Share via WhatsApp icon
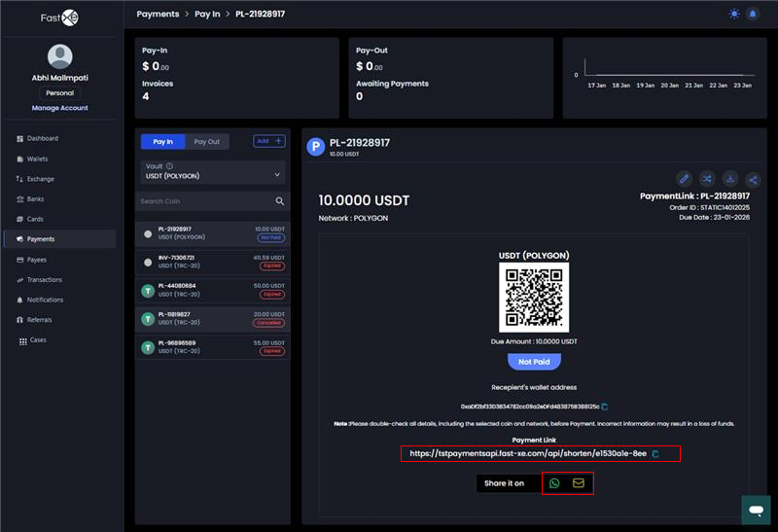This screenshot has height=532, width=778. [554, 482]
